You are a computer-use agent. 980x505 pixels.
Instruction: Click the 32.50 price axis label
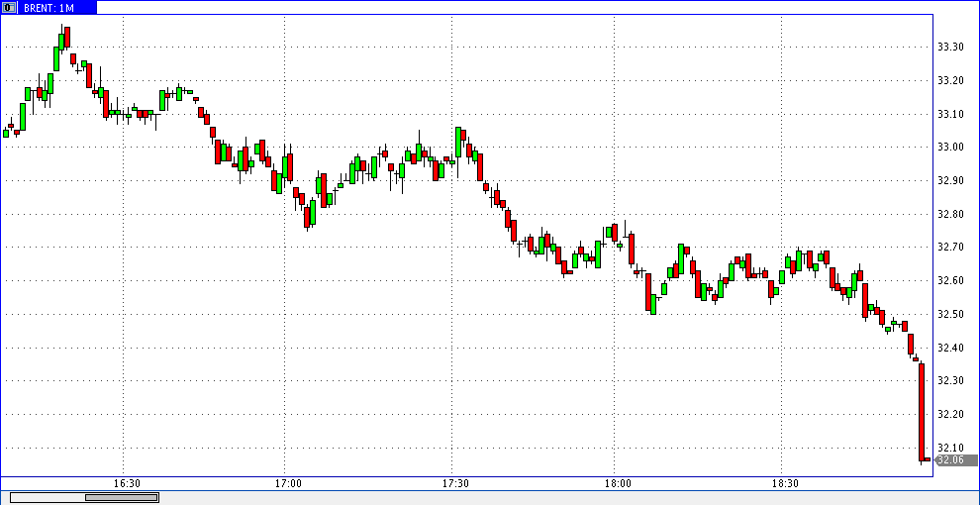coord(950,314)
